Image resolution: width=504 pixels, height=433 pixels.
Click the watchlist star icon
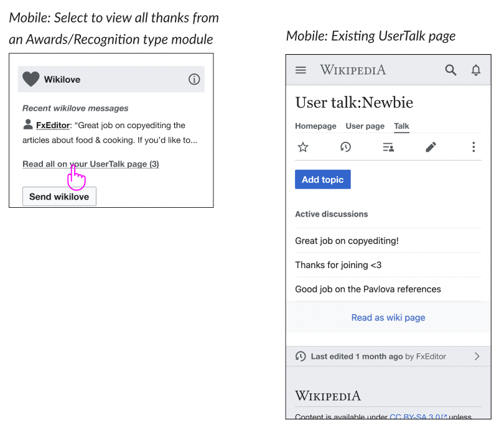click(303, 147)
